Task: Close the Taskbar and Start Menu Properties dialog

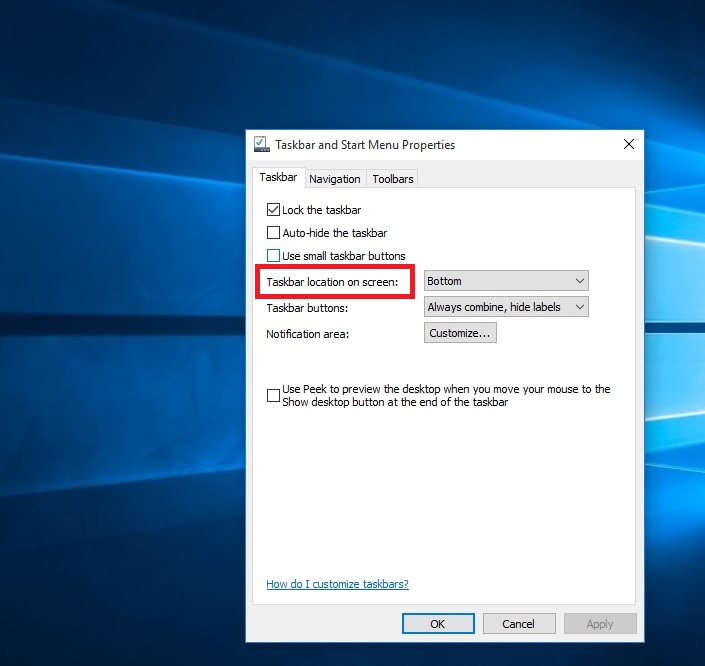Action: click(628, 144)
